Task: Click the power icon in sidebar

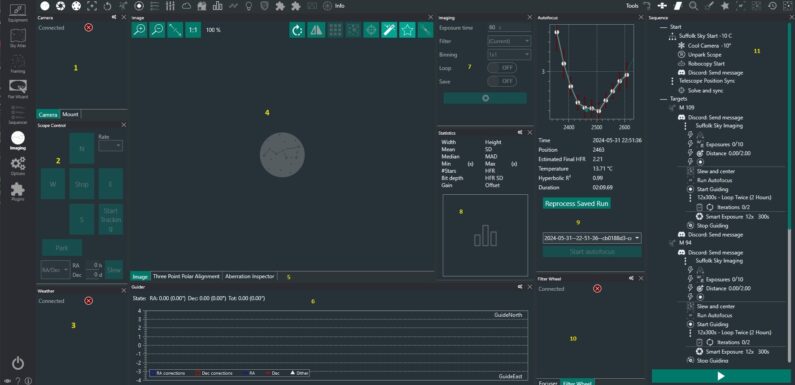Action: (18, 363)
